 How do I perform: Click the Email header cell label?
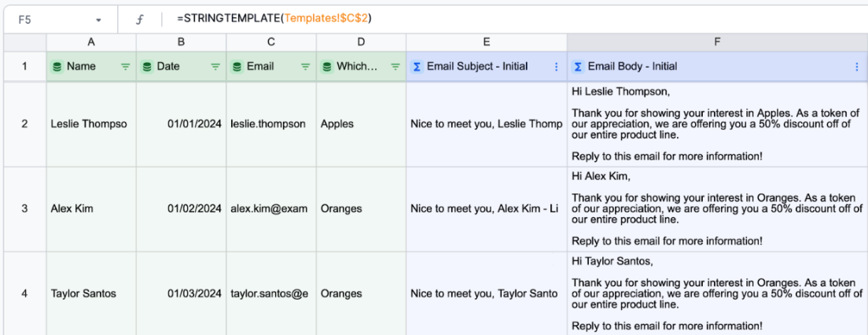260,66
